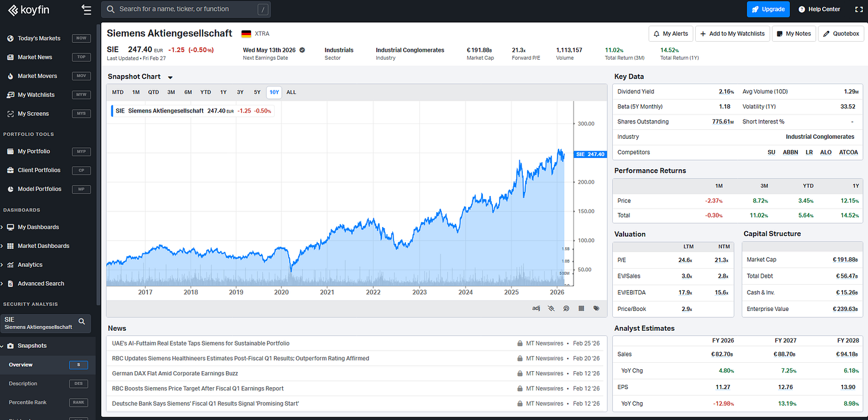Click the MOV shortcut badge
The image size is (868, 420).
click(x=81, y=76)
